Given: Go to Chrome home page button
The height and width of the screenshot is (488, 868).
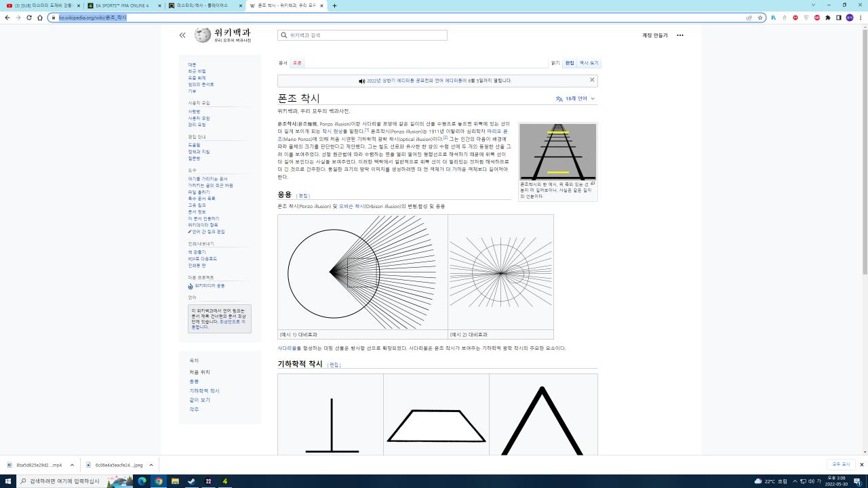Looking at the screenshot, I should (40, 18).
